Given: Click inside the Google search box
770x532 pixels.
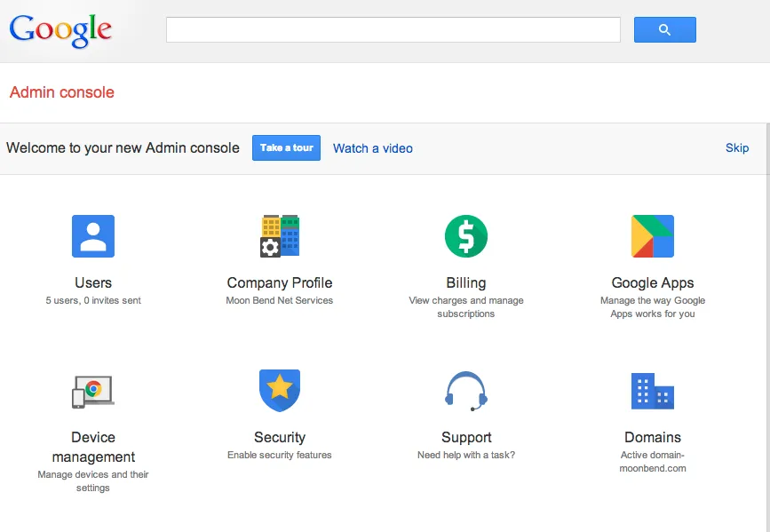Looking at the screenshot, I should 393,29.
